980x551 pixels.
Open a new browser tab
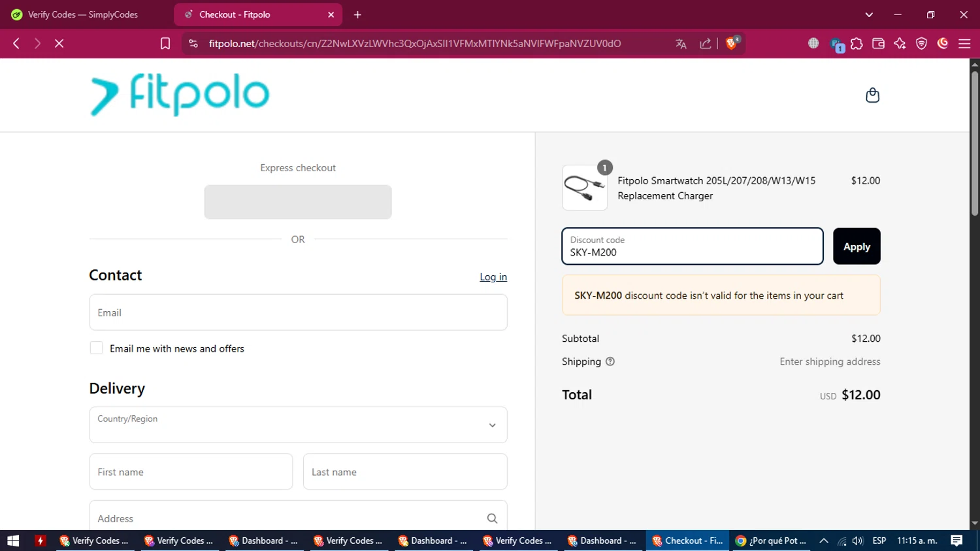point(357,14)
